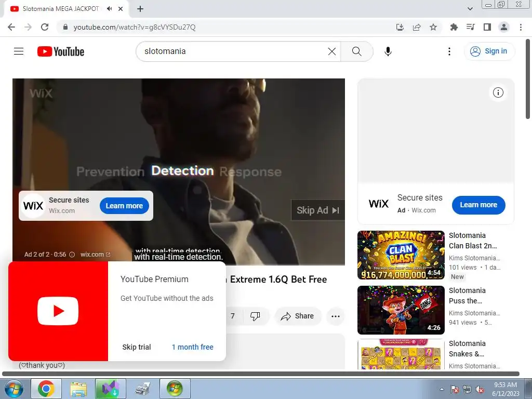Open the YouTube guide hamburger menu
Screen dimensions: 532x399
[x=19, y=51]
